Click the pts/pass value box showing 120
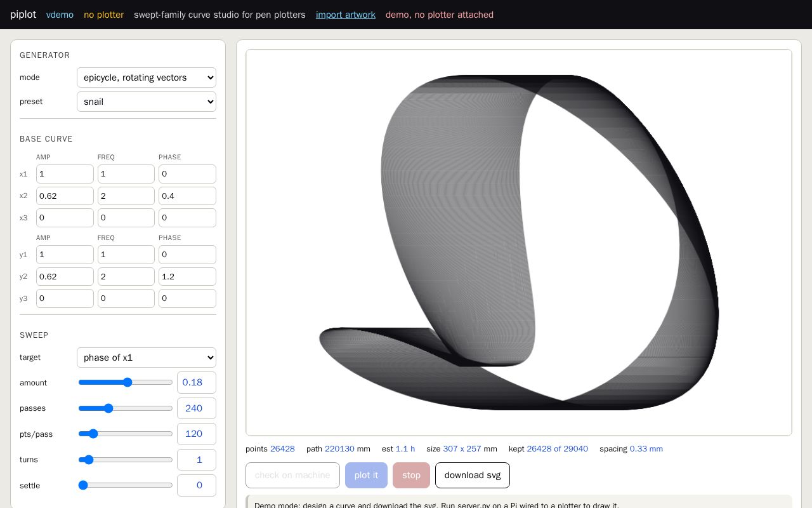Screen dimensions: 812x508 coord(197,434)
